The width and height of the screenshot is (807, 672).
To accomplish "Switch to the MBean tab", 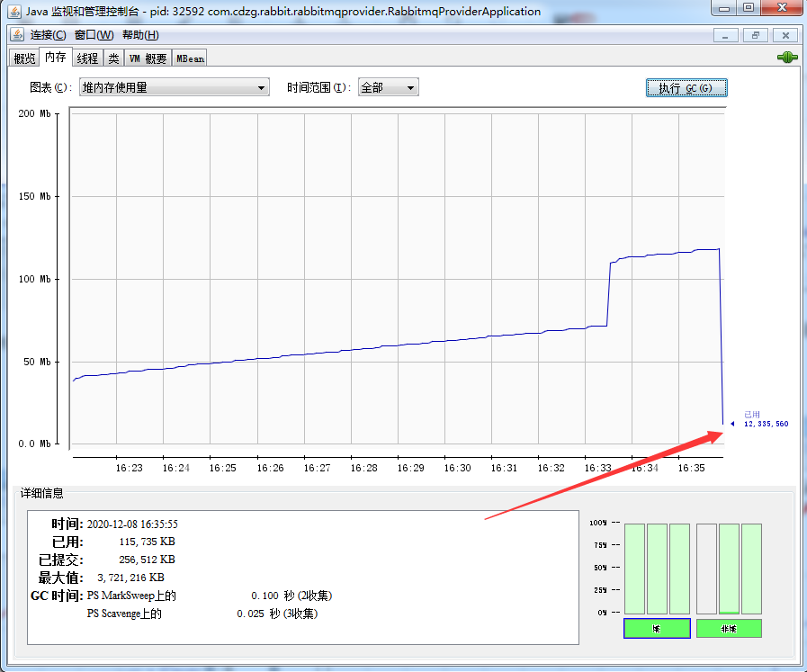I will pos(190,58).
